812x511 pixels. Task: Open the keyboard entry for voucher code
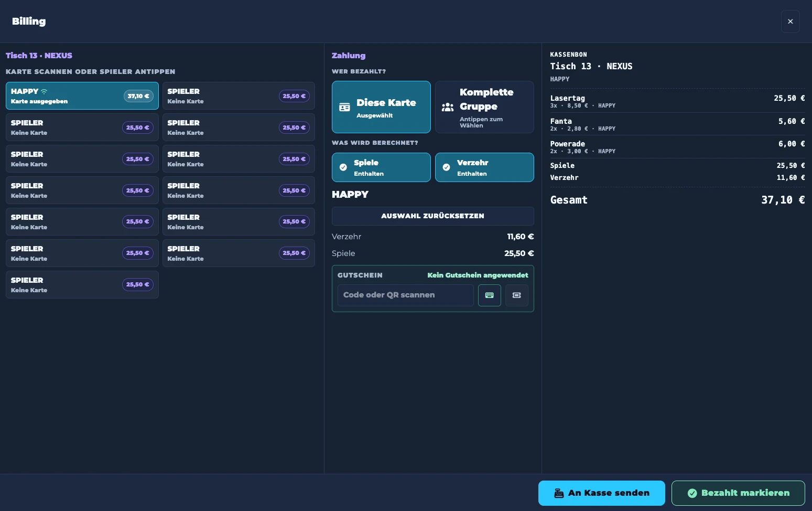489,295
